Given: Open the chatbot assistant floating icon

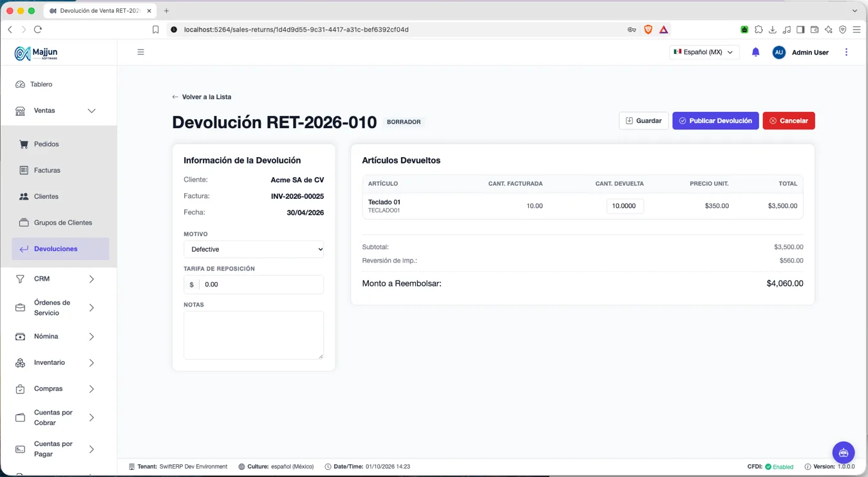Looking at the screenshot, I should coord(843,453).
